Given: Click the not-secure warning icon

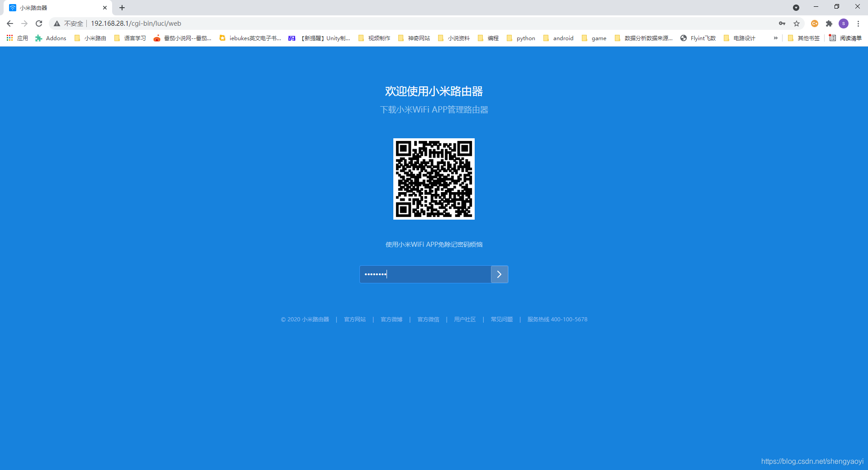Looking at the screenshot, I should point(57,23).
